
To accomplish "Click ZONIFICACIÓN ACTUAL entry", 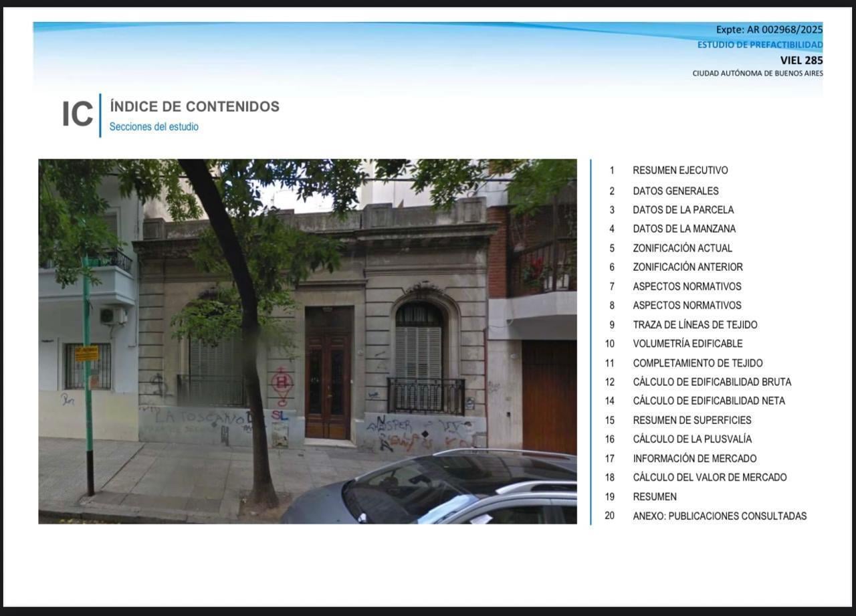I will tap(682, 248).
